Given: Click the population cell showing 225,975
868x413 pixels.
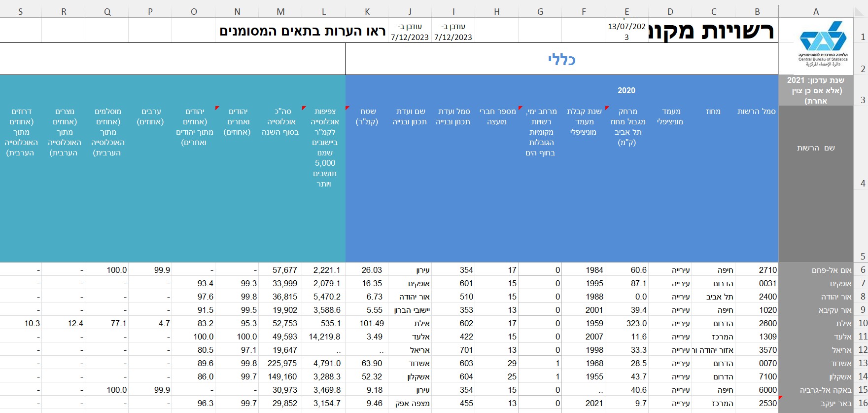Looking at the screenshot, I should 280,363.
